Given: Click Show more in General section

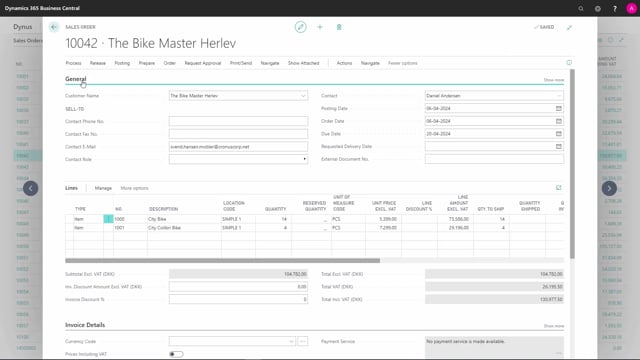Looking at the screenshot, I should click(553, 80).
